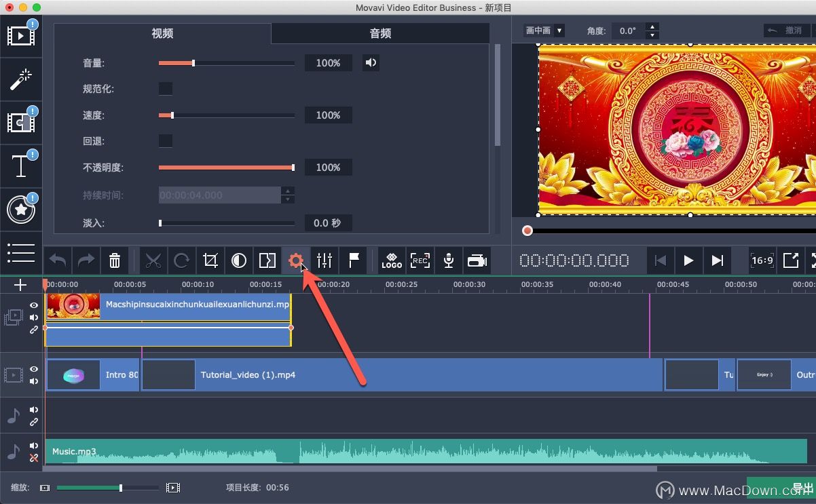
Task: Open the LOGO watermark tool
Action: tap(392, 260)
